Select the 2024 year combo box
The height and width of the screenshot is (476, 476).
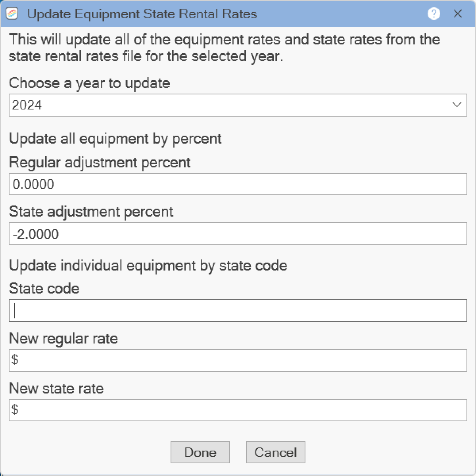[238, 105]
